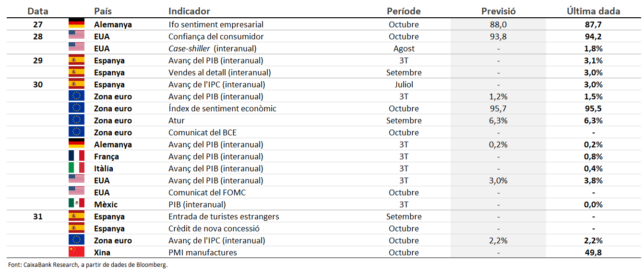The image size is (644, 276).
Task: Select the Període column header
Action: pos(404,11)
